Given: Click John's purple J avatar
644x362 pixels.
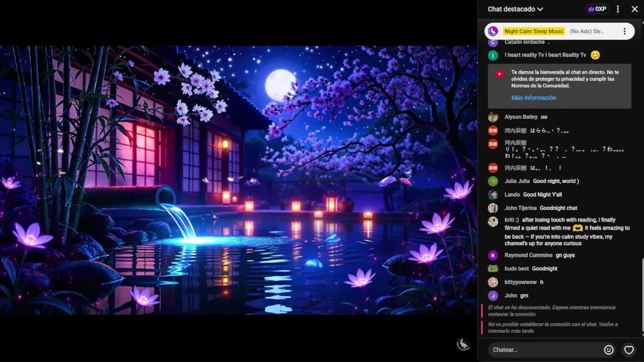Looking at the screenshot, I should [493, 296].
